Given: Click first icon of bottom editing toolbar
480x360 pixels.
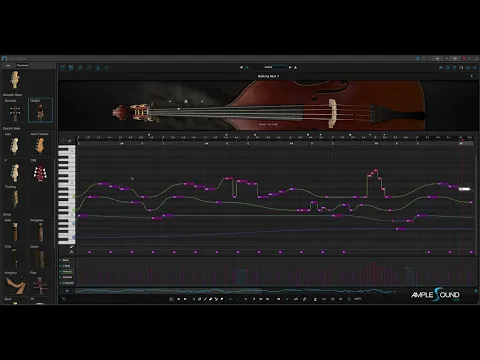Looking at the screenshot, I should [x=171, y=299].
